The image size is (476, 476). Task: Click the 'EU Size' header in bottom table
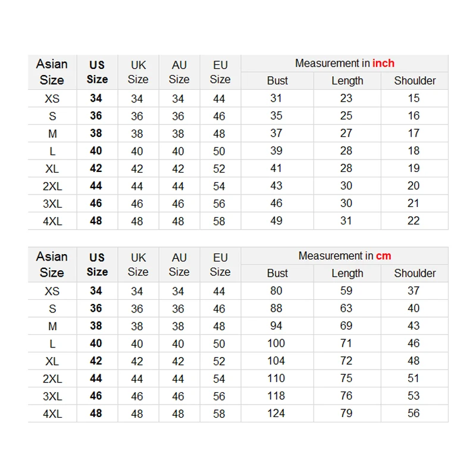[220, 265]
